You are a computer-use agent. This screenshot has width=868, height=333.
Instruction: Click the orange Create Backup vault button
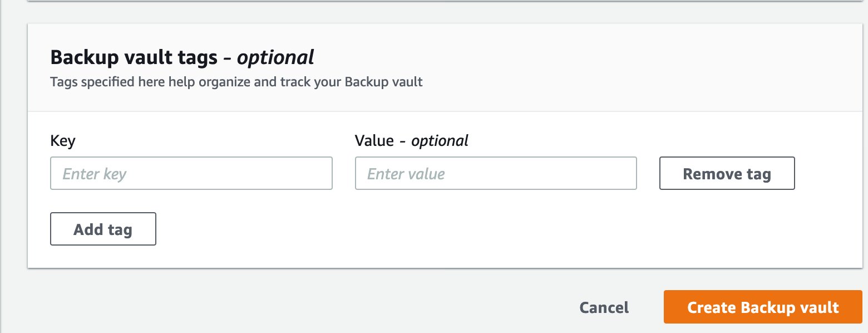(x=763, y=307)
